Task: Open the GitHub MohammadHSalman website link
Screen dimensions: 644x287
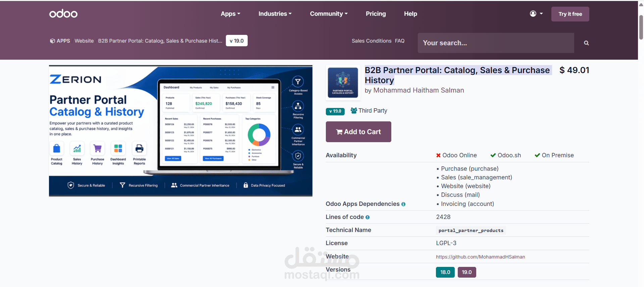Action: pyautogui.click(x=481, y=257)
